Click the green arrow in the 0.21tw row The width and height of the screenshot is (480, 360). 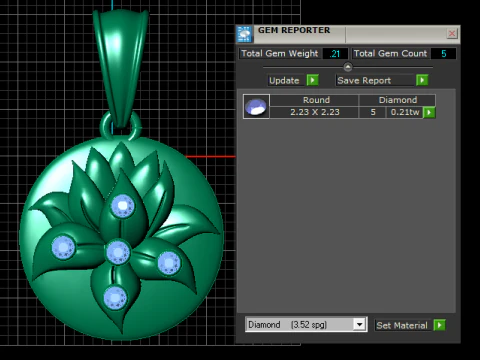coord(429,112)
